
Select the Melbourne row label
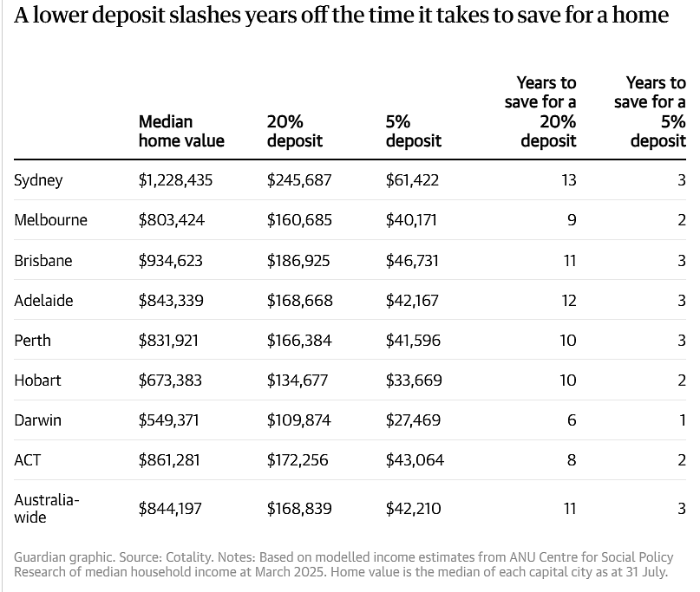(50, 220)
